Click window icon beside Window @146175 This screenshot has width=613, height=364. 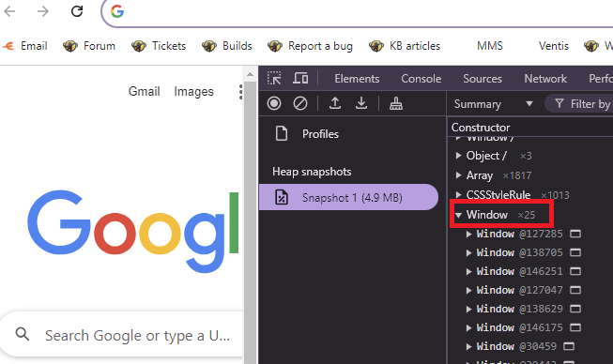pyautogui.click(x=575, y=327)
